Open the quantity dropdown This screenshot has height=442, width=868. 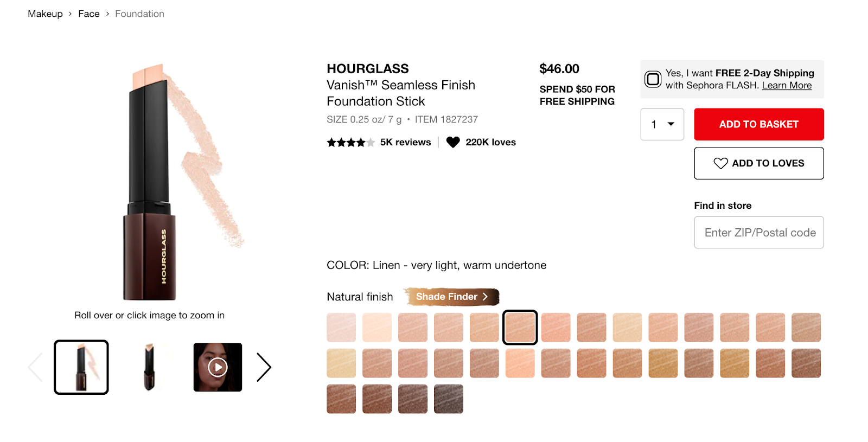tap(662, 124)
